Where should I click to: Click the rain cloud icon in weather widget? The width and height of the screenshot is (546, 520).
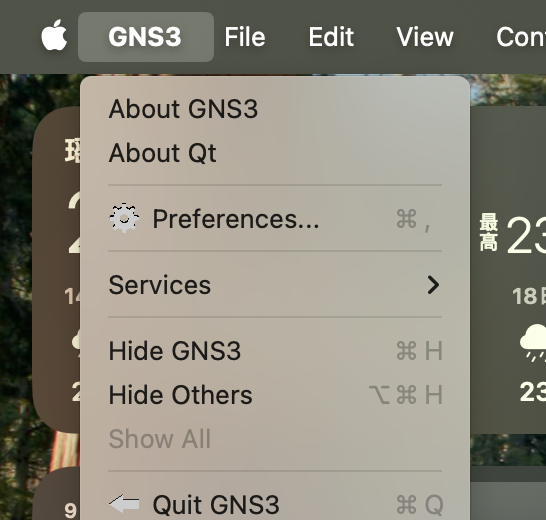(x=534, y=343)
